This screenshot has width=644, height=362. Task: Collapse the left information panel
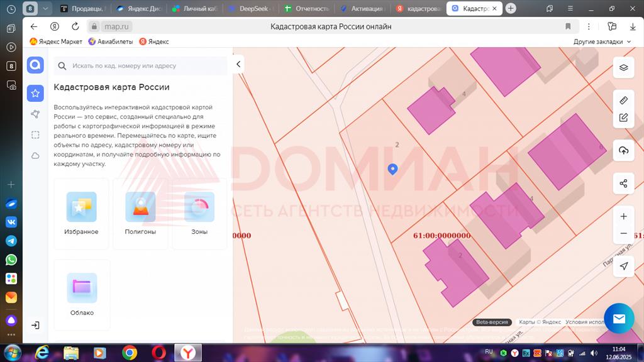click(x=238, y=64)
